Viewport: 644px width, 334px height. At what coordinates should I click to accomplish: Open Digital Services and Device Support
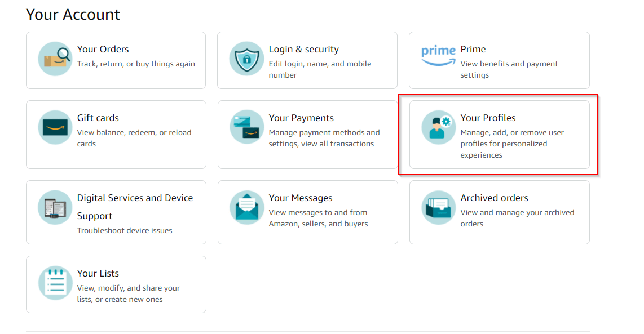pyautogui.click(x=116, y=212)
